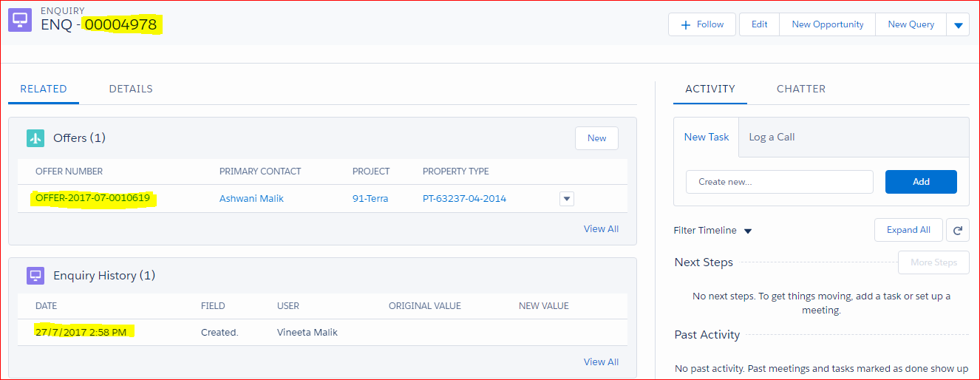Screen dimensions: 980x380
Task: Click the New Opportunity button
Action: click(827, 24)
